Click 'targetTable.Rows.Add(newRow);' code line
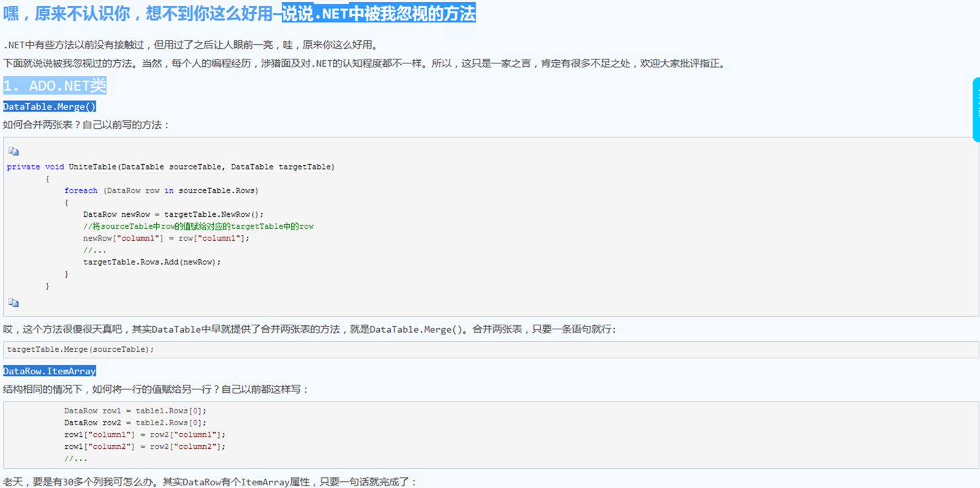This screenshot has height=488, width=980. pos(152,262)
